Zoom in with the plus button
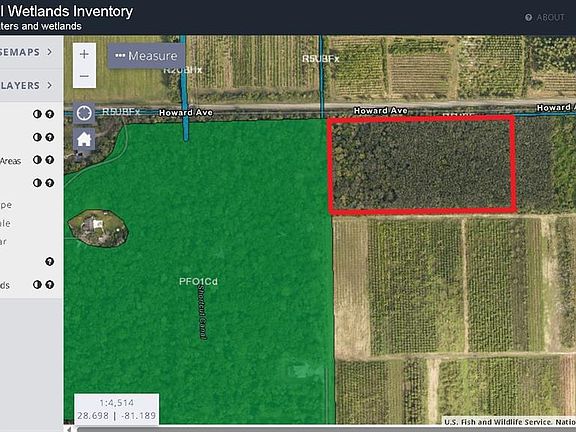The image size is (576, 432). coord(84,54)
